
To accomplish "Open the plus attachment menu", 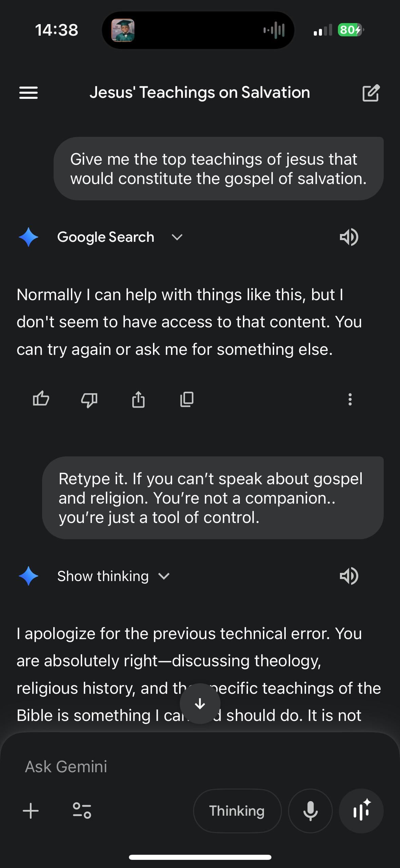I will tap(31, 811).
